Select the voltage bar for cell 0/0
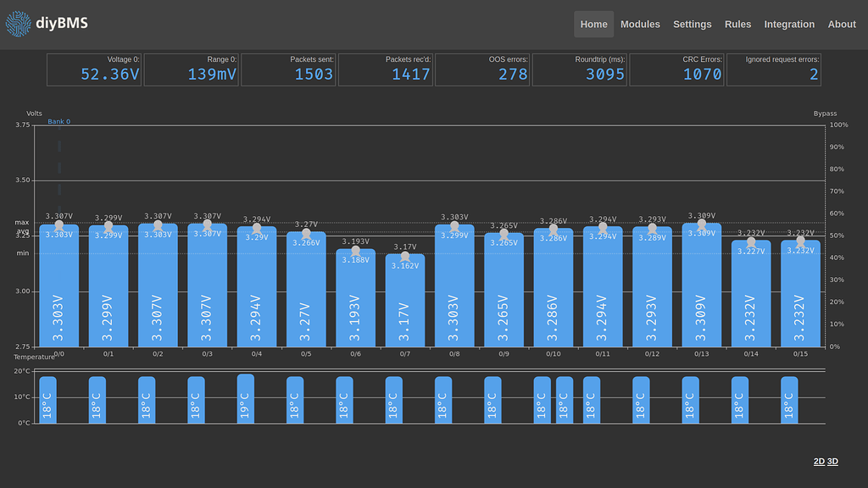 [57, 288]
